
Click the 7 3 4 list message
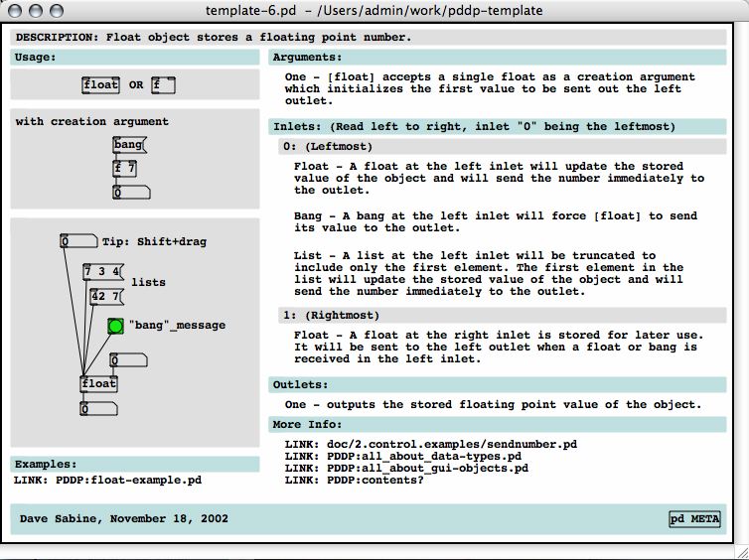click(103, 272)
